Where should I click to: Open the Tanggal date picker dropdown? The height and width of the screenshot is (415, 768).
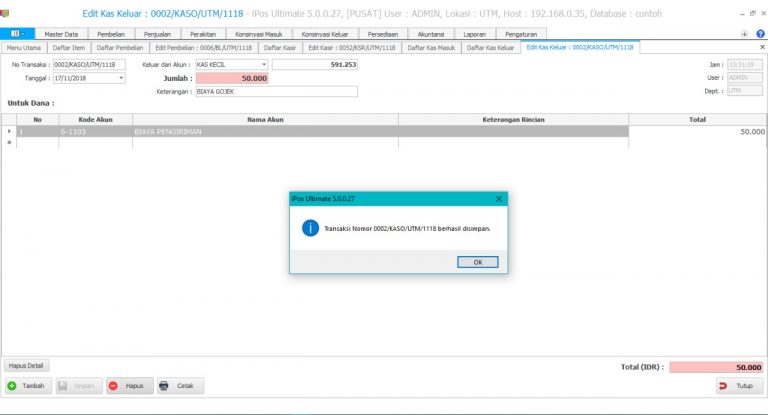[x=121, y=78]
